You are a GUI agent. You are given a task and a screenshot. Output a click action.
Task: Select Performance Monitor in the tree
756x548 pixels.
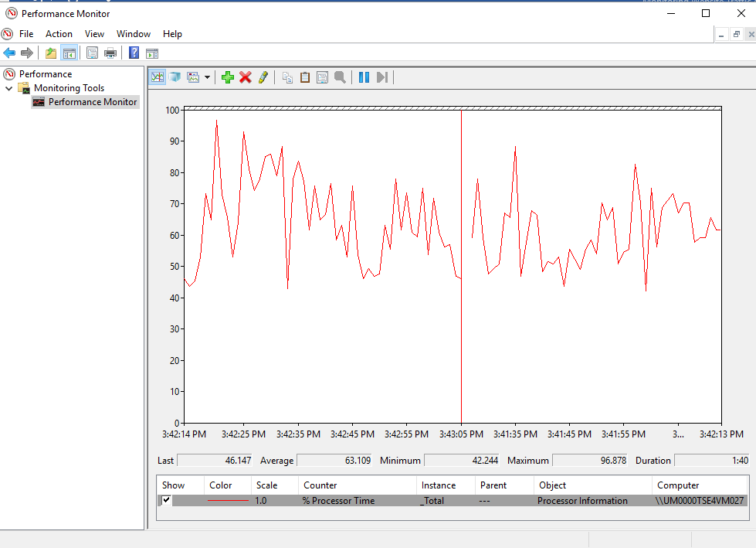[92, 102]
